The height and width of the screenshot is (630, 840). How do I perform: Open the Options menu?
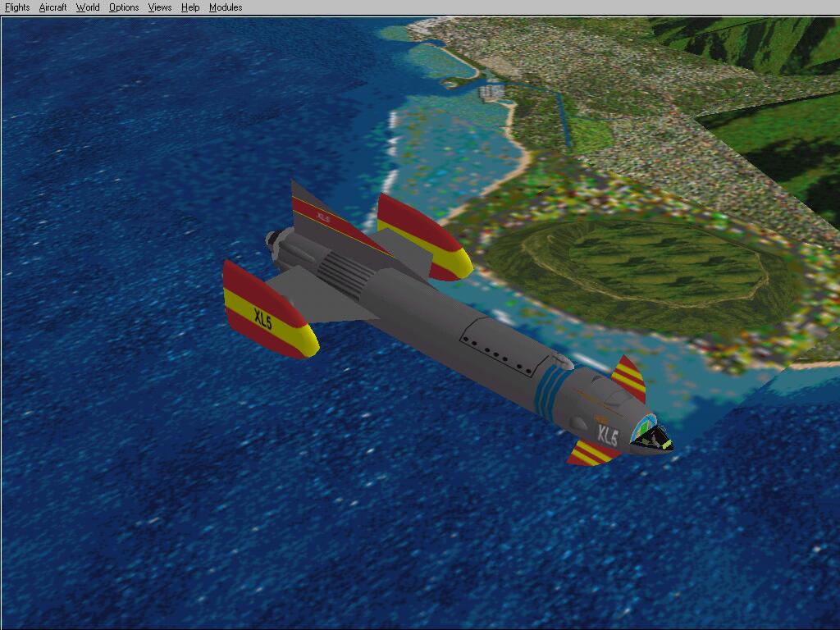click(124, 7)
